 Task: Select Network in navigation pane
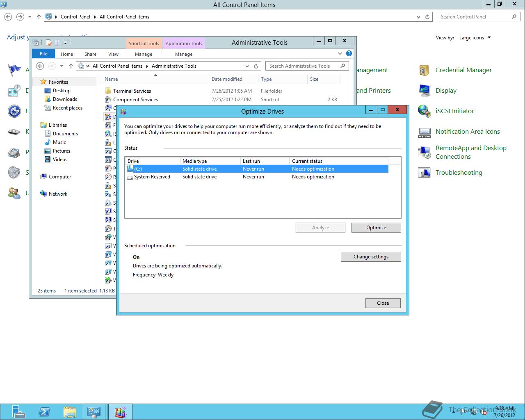point(58,194)
